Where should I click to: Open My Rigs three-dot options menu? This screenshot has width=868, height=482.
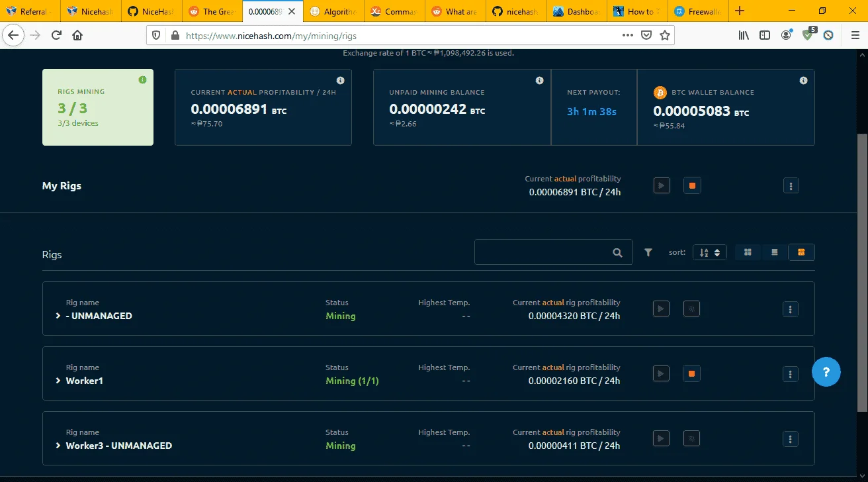(x=791, y=185)
